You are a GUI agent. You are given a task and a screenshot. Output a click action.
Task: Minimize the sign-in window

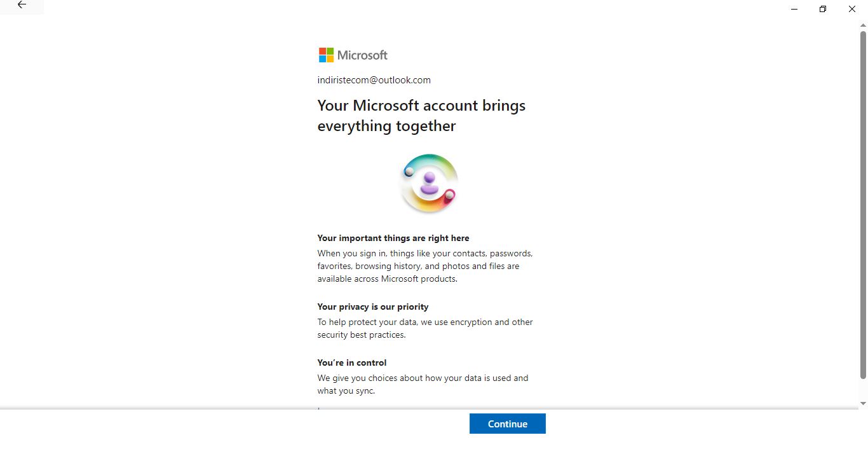click(x=794, y=9)
